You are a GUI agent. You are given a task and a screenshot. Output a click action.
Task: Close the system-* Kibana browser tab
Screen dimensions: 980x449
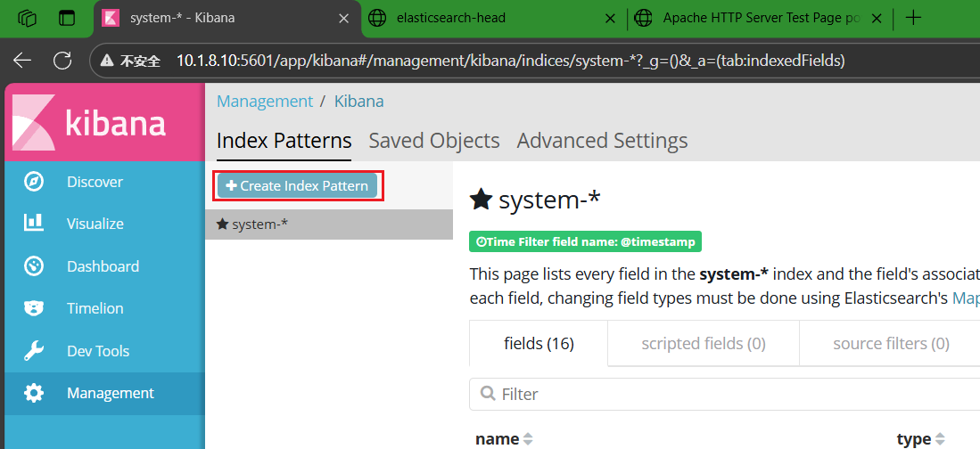pyautogui.click(x=343, y=18)
